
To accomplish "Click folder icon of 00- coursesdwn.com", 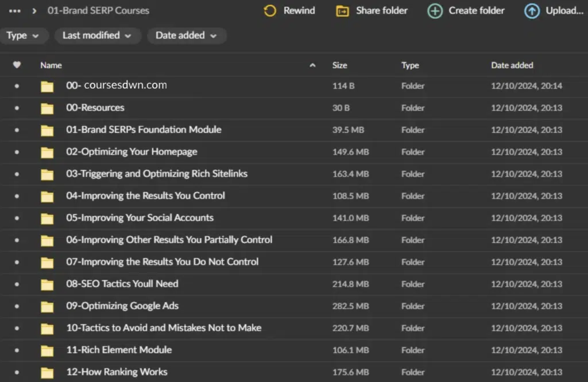I will pos(47,86).
